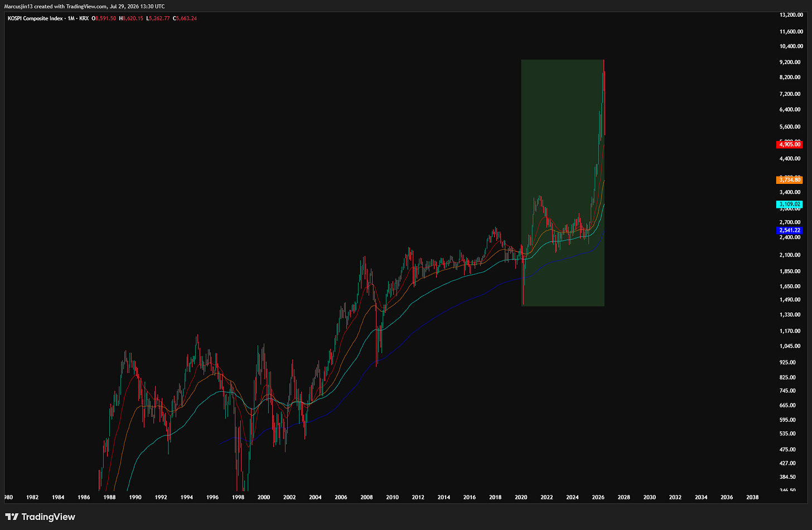
Task: Select the low value L5,262.77
Action: pos(158,18)
